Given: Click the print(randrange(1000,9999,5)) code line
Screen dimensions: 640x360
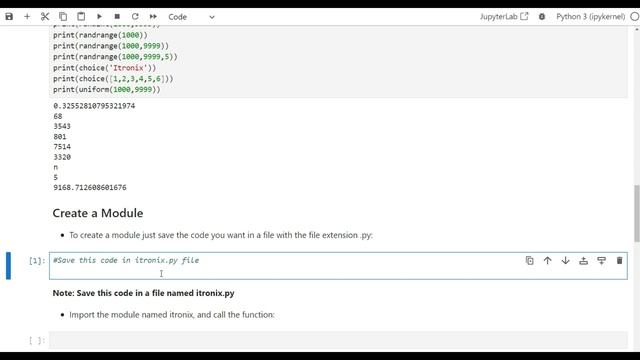Looking at the screenshot, I should pyautogui.click(x=115, y=57).
